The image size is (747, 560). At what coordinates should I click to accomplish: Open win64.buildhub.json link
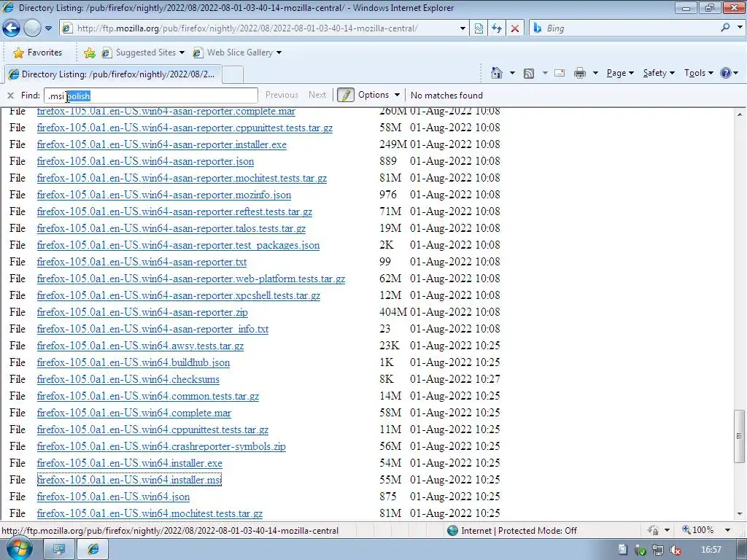[133, 362]
